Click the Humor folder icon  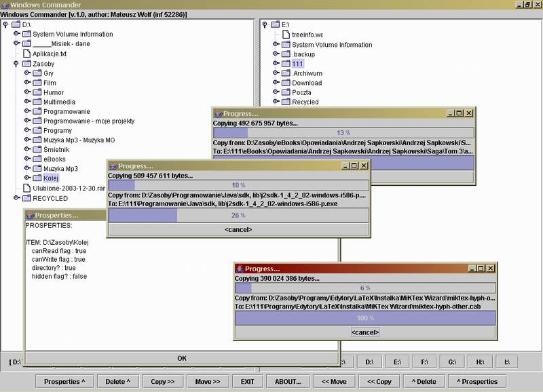tap(37, 92)
